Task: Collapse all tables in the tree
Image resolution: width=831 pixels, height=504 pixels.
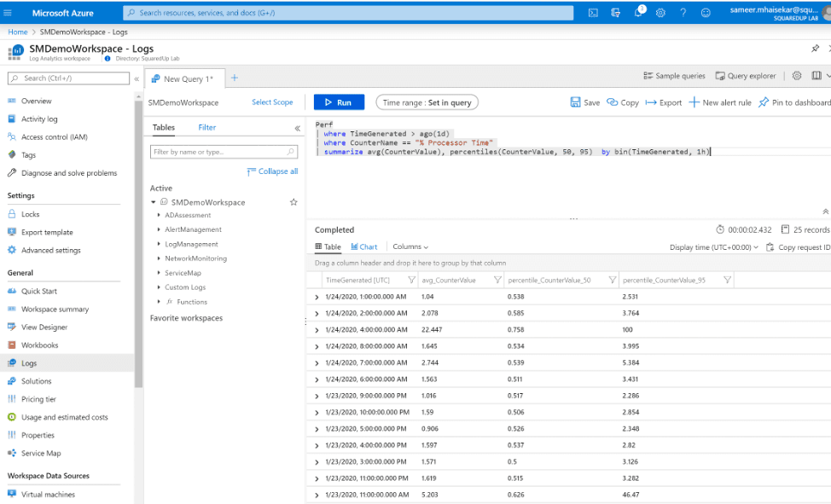Action: tap(272, 171)
